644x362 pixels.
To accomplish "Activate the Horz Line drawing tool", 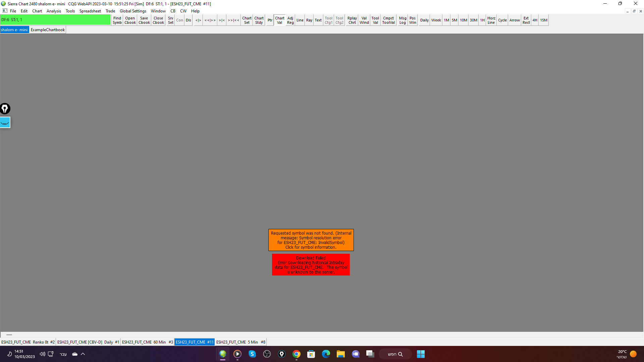I will click(x=491, y=20).
